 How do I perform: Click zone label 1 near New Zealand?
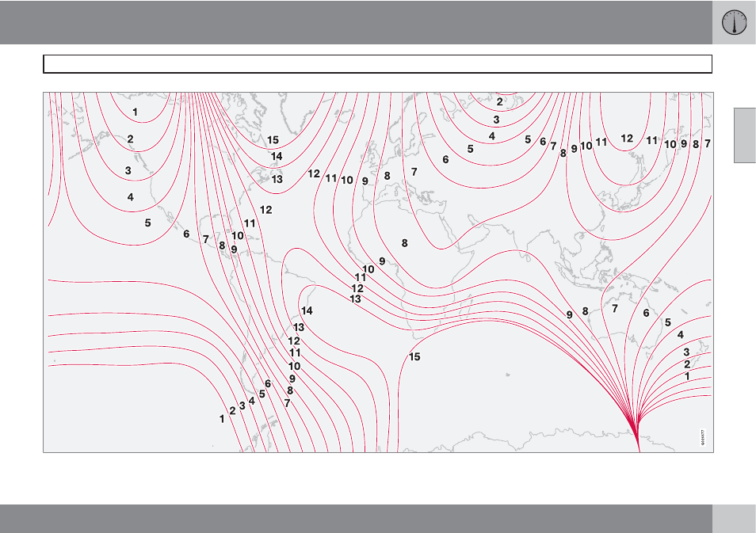687,376
